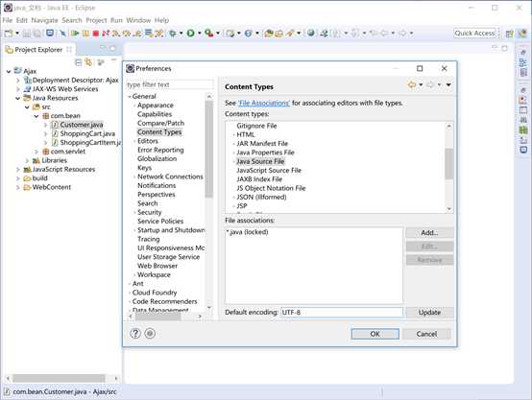Viewport: 532px width, 400px height.
Task: Click the Step Return icon
Action: click(x=137, y=34)
